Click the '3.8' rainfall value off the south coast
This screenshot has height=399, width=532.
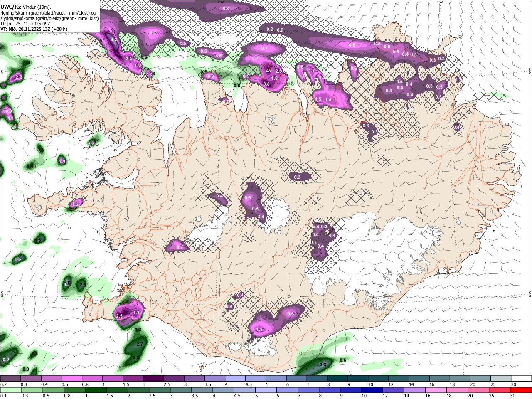[323, 365]
